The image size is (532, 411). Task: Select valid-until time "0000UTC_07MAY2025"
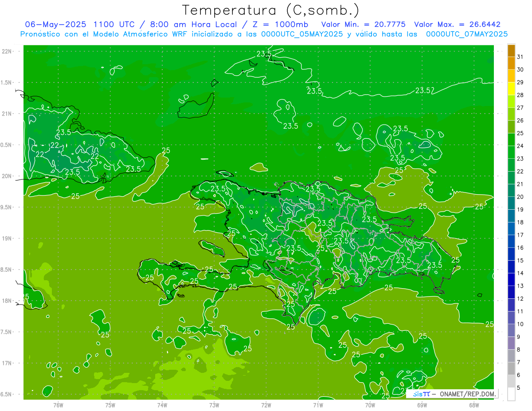(x=467, y=34)
